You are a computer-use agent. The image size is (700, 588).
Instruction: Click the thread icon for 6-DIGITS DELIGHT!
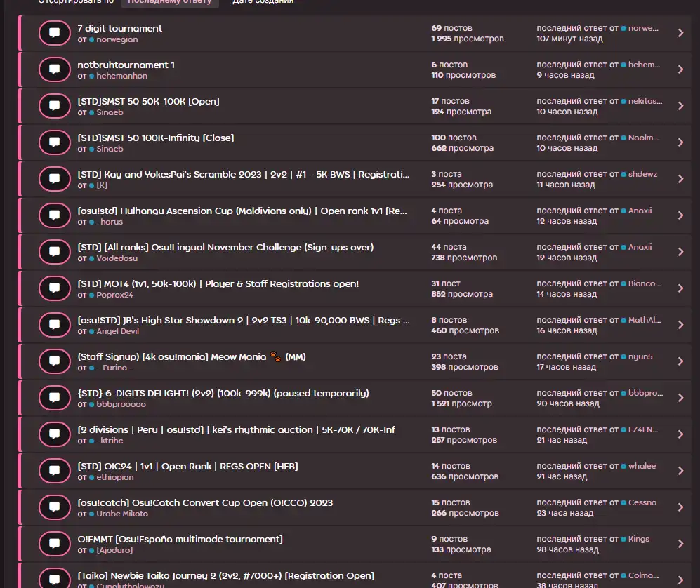[55, 398]
